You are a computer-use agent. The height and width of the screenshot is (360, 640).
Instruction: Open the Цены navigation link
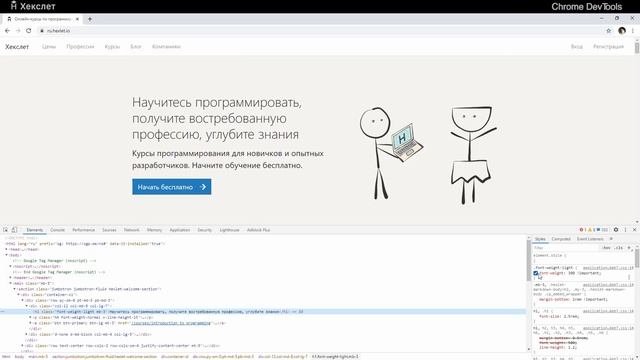pyautogui.click(x=49, y=47)
